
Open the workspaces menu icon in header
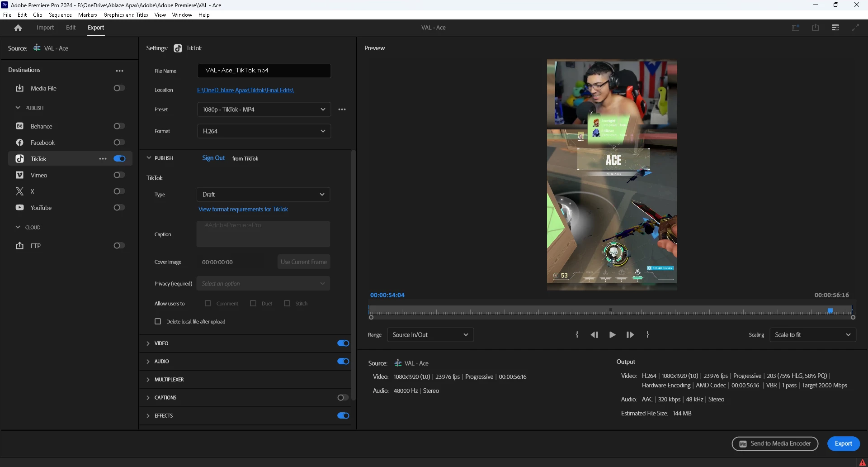835,28
